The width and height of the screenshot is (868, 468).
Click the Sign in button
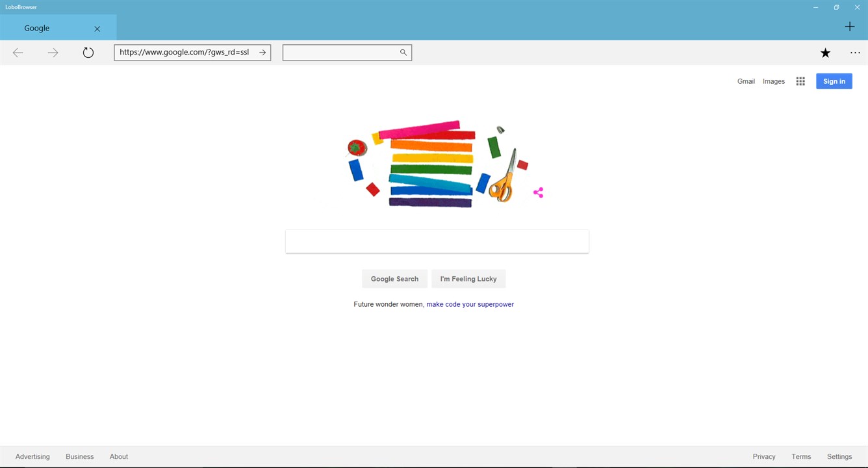pyautogui.click(x=834, y=81)
